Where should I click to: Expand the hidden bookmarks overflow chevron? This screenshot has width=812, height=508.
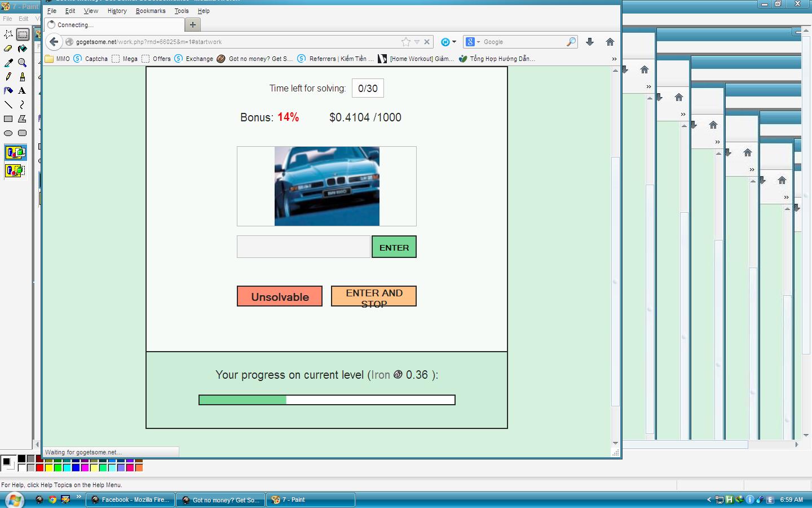coord(614,59)
